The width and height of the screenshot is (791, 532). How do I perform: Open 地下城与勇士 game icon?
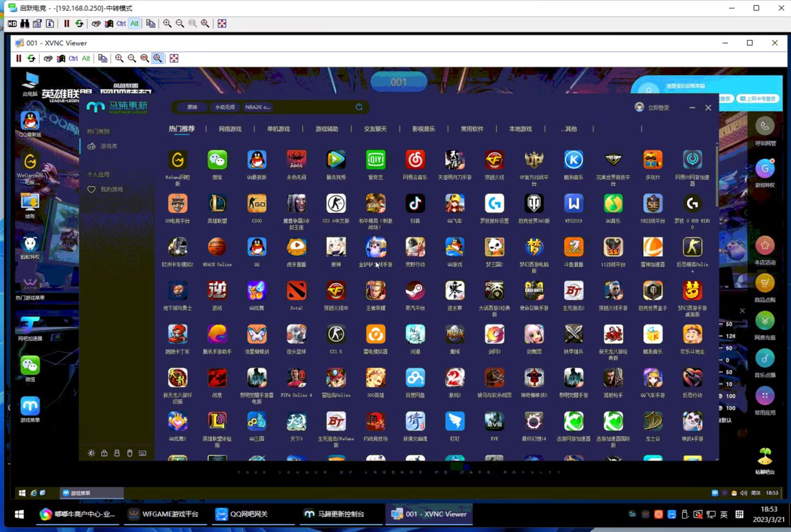[178, 291]
